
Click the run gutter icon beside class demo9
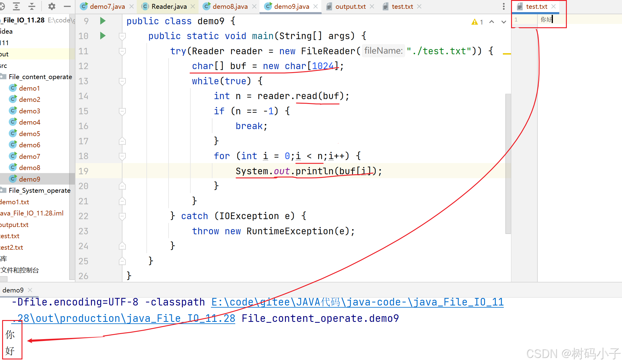pyautogui.click(x=103, y=21)
